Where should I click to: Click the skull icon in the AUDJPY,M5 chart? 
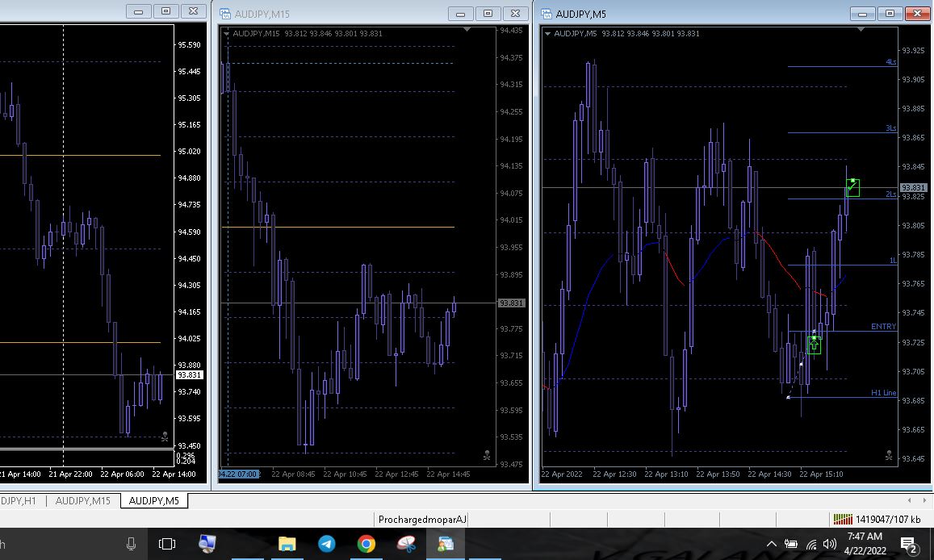pyautogui.click(x=888, y=456)
